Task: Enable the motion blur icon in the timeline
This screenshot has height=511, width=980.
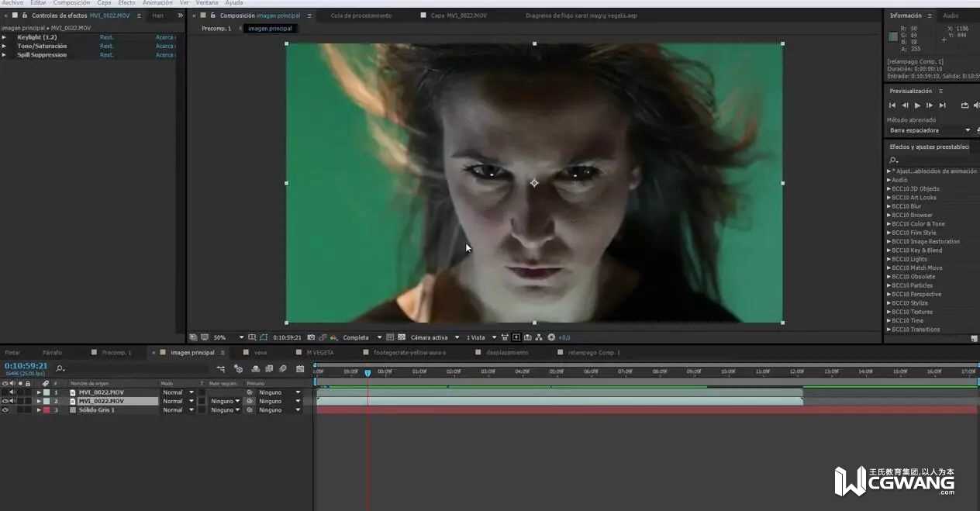Action: coord(283,369)
